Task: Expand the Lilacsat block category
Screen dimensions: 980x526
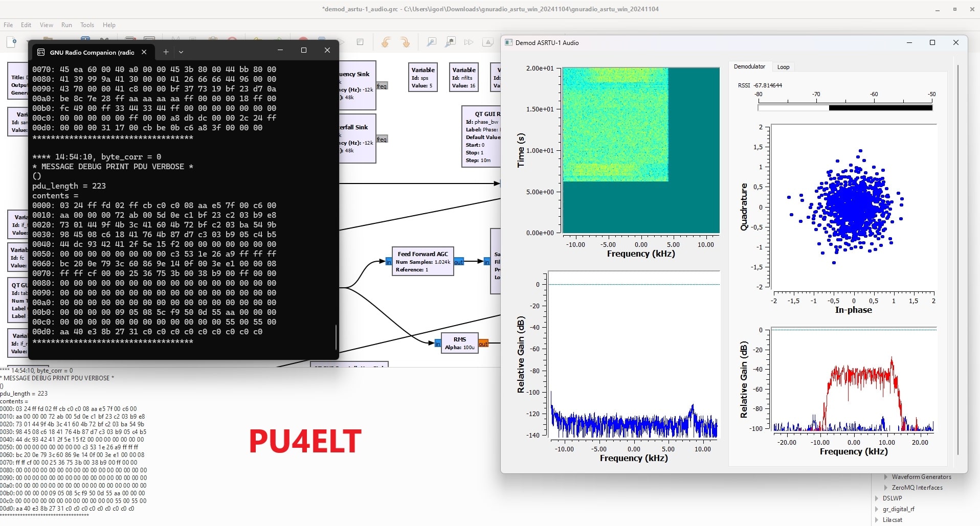Action: point(877,520)
